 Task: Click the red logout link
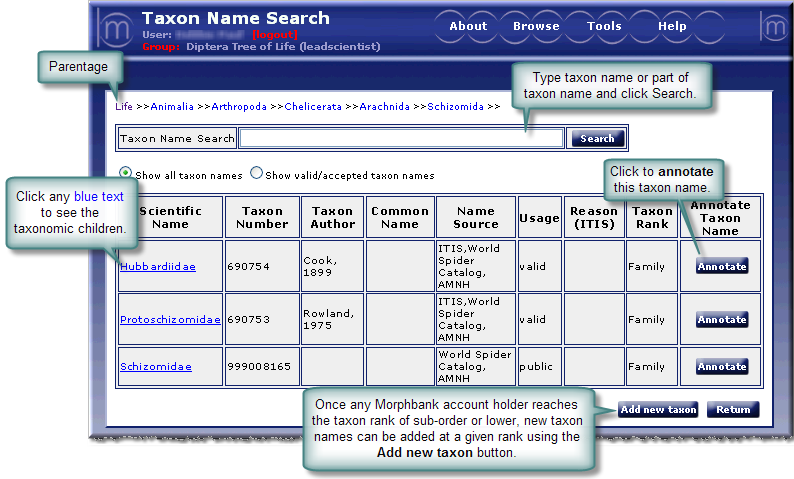275,34
